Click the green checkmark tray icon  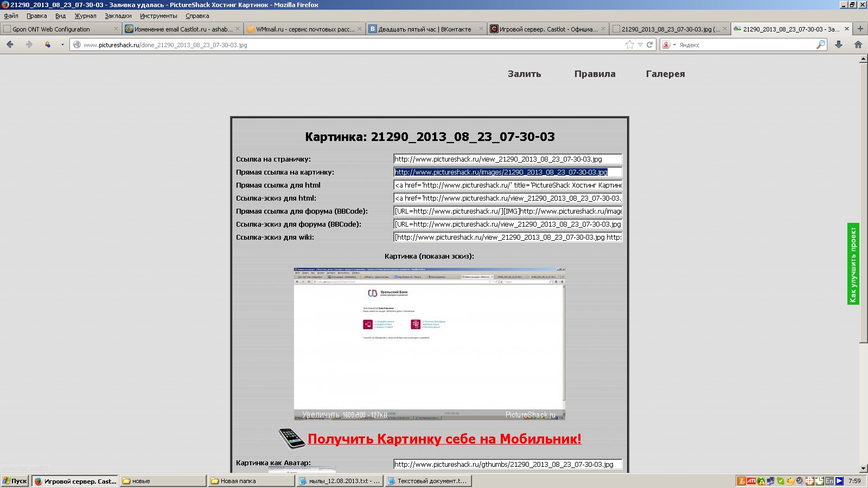point(780,480)
